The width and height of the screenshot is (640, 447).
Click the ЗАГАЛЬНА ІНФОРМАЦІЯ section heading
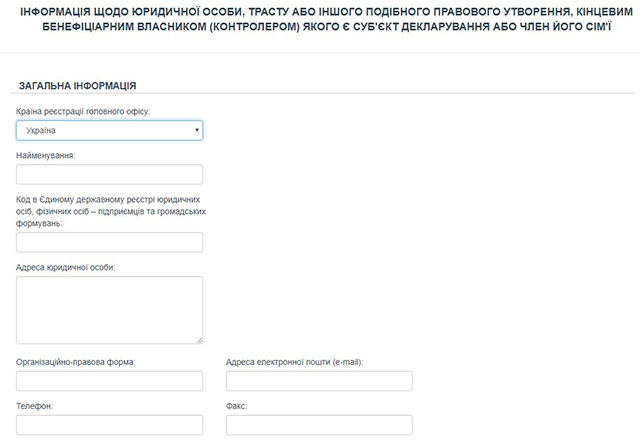click(x=77, y=86)
